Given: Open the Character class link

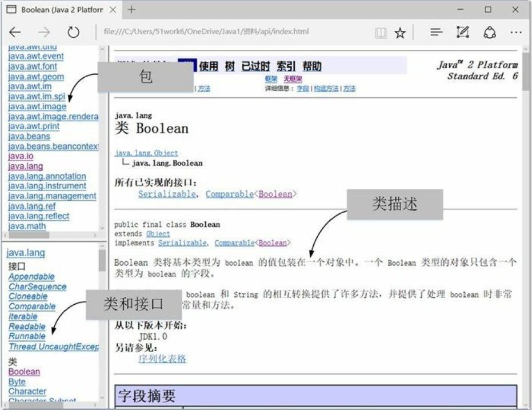Looking at the screenshot, I should pos(27,391).
